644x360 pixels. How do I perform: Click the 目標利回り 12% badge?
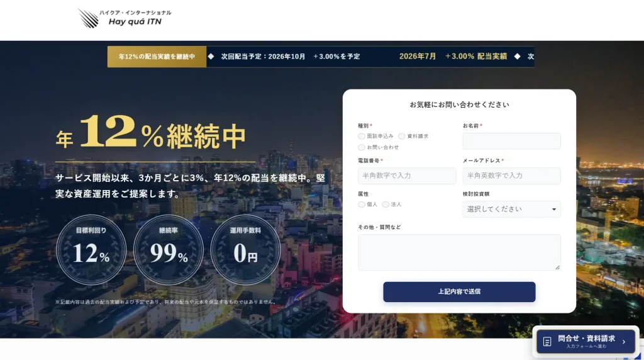pos(91,250)
